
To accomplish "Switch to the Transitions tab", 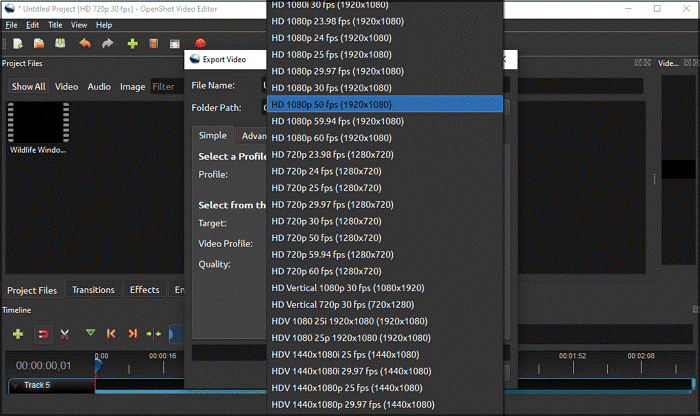I will click(x=93, y=290).
